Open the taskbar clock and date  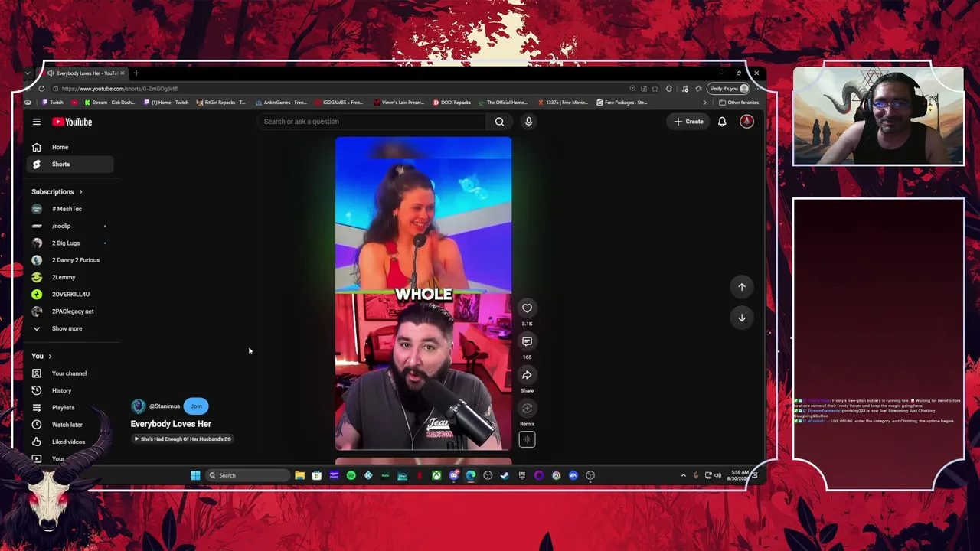click(737, 475)
